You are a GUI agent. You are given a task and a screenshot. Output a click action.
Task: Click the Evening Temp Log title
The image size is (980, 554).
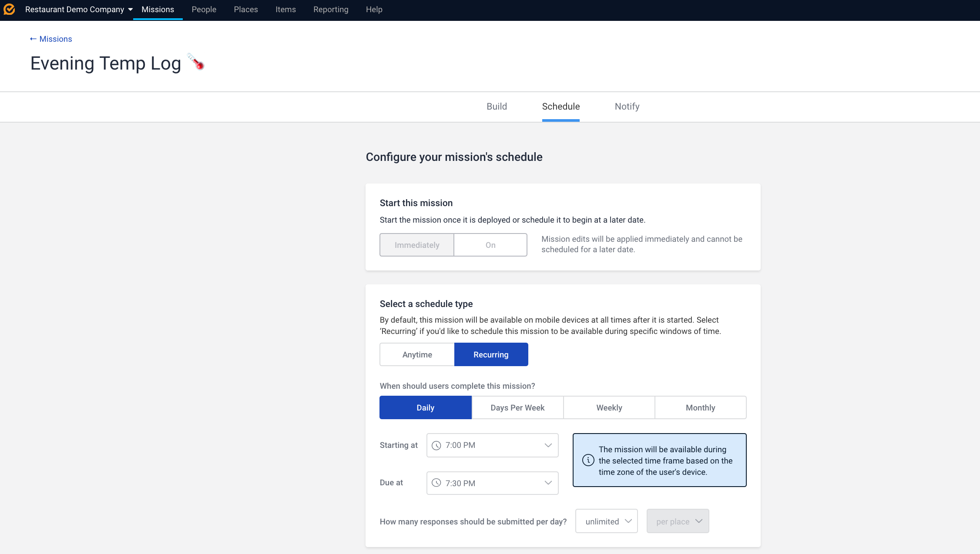106,63
